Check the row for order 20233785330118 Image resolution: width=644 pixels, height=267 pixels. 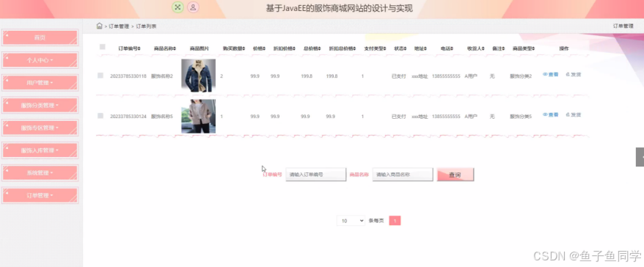pyautogui.click(x=100, y=76)
